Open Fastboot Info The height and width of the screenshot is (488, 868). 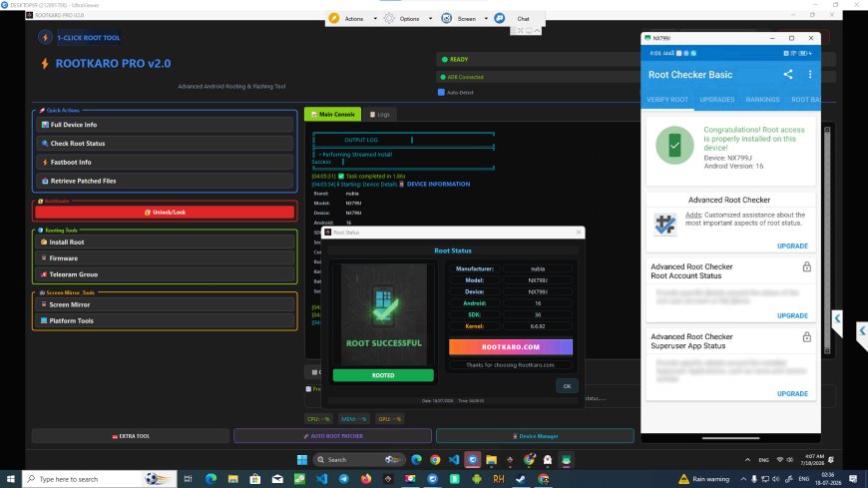click(165, 163)
